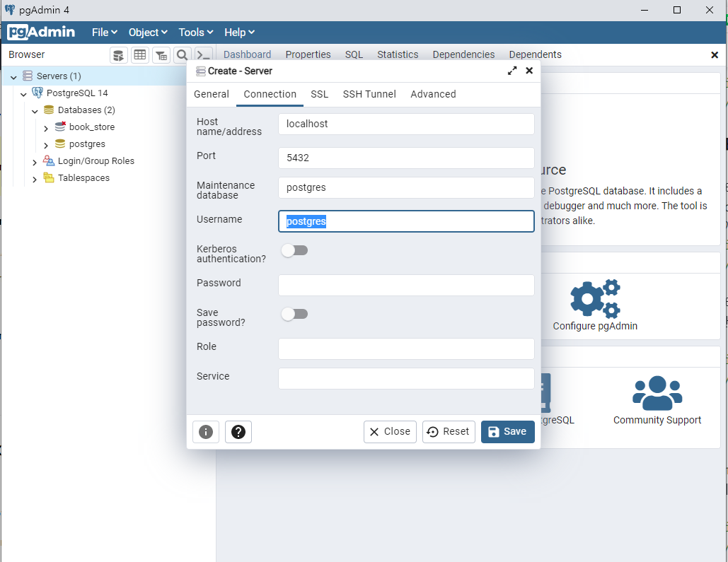Expand the book_store database node
Image resolution: width=728 pixels, height=562 pixels.
[46, 128]
